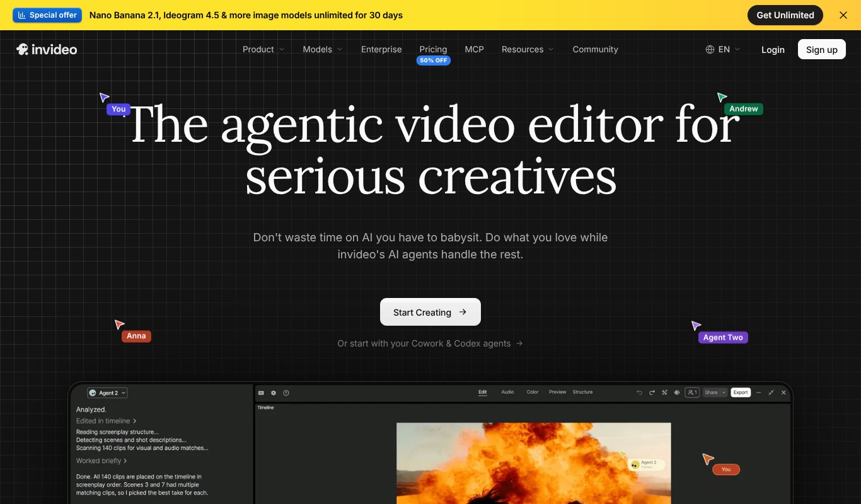Click the minimize dash in the editor preview
Screen dimensions: 861x504
tap(758, 392)
